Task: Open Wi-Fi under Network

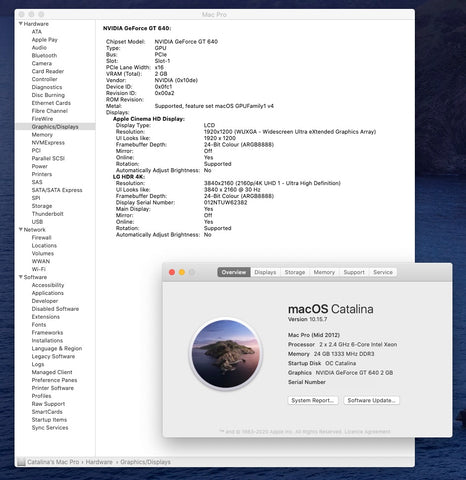Action: [x=38, y=269]
